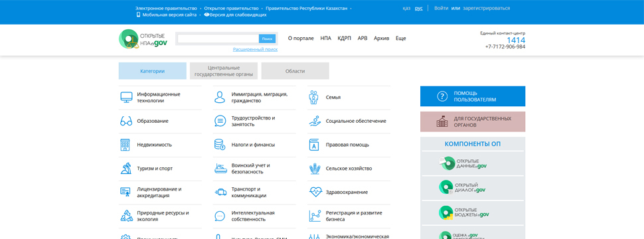Click the dots bubble icon for Интеллектуальная собственность

[220, 216]
